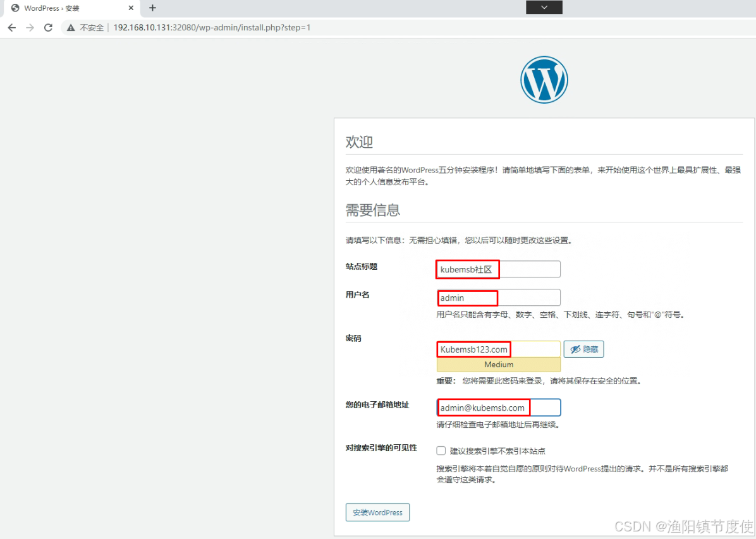Viewport: 756px width, 539px height.
Task: Click the email address input field
Action: tap(499, 408)
